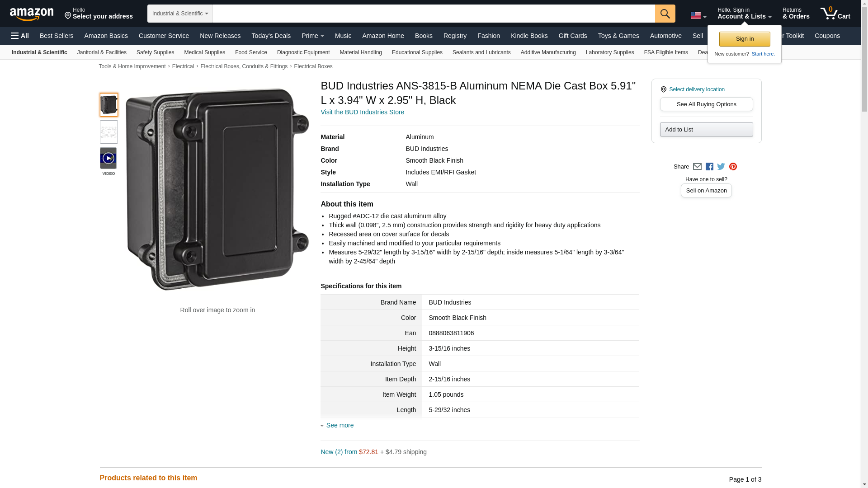Select Safety Supplies subcategory tab
The image size is (868, 488).
pos(155,52)
